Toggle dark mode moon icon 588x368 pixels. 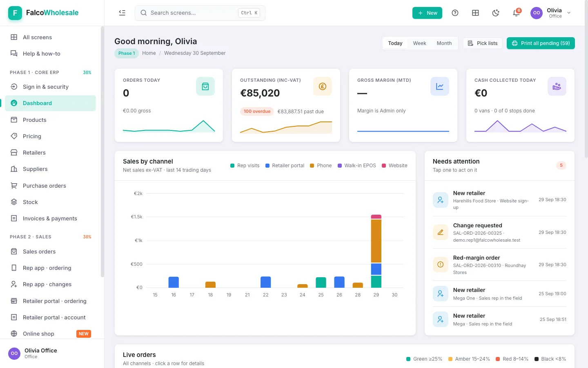coord(496,13)
